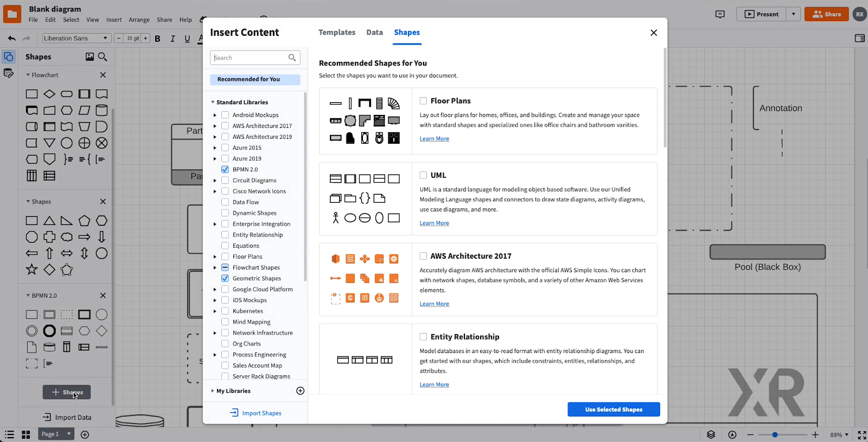
Task: Collapse the Standard Libraries section
Action: pyautogui.click(x=213, y=102)
